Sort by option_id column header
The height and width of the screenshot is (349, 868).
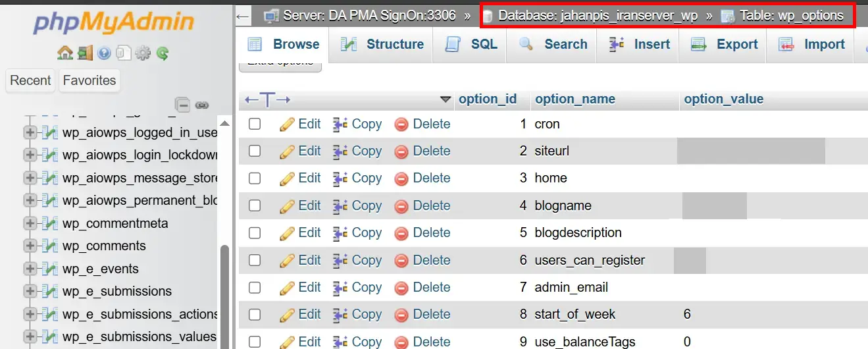point(488,99)
